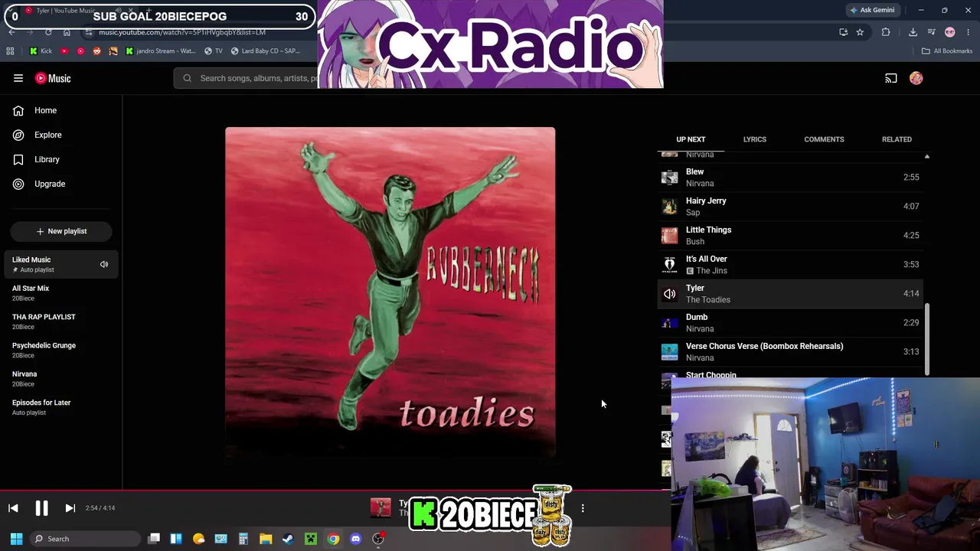Click the Hairy Jerry queue thumbnail

tap(670, 207)
